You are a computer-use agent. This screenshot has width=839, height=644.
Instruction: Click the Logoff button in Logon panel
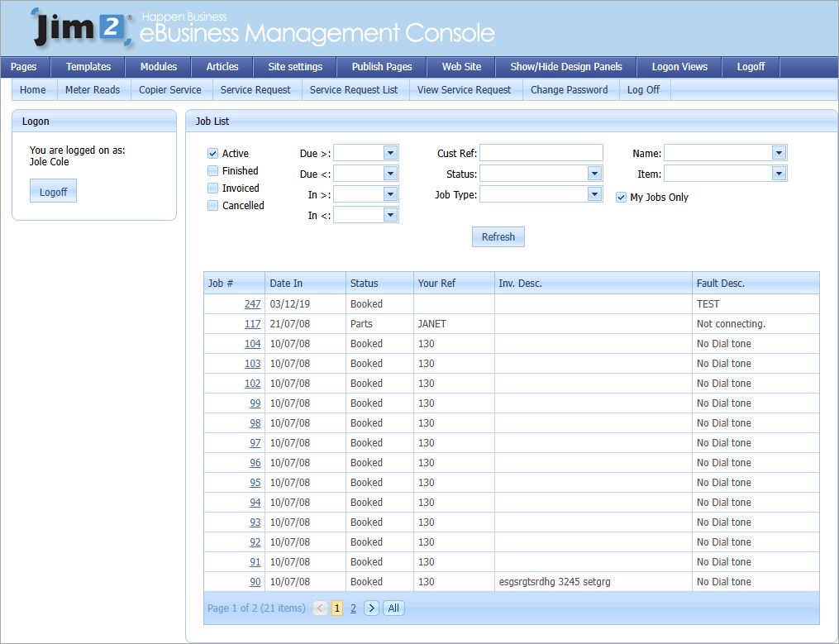point(53,192)
